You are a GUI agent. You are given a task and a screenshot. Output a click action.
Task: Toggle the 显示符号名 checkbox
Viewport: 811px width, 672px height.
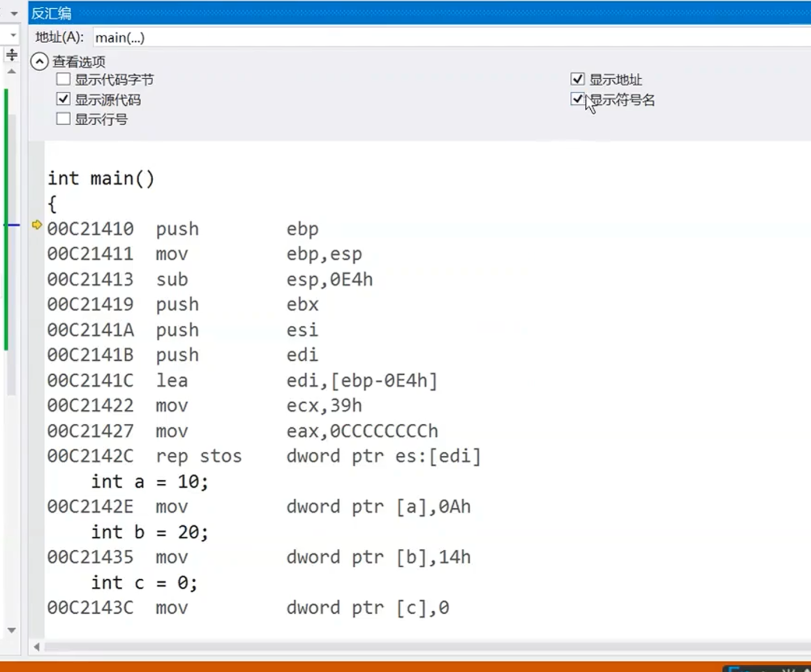(577, 99)
